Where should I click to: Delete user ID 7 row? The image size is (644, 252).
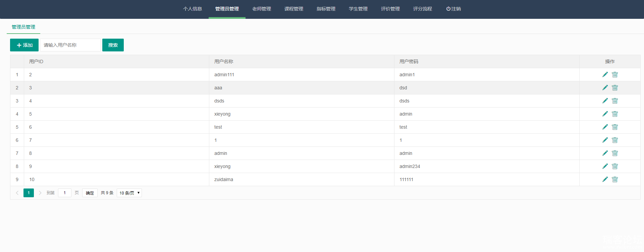tap(615, 140)
